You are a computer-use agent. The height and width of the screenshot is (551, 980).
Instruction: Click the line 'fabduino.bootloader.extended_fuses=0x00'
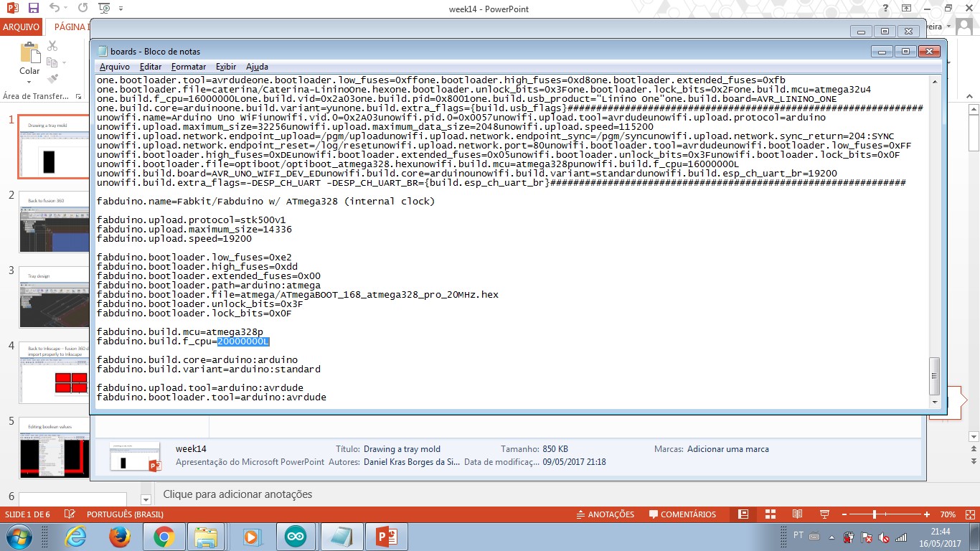(x=209, y=276)
